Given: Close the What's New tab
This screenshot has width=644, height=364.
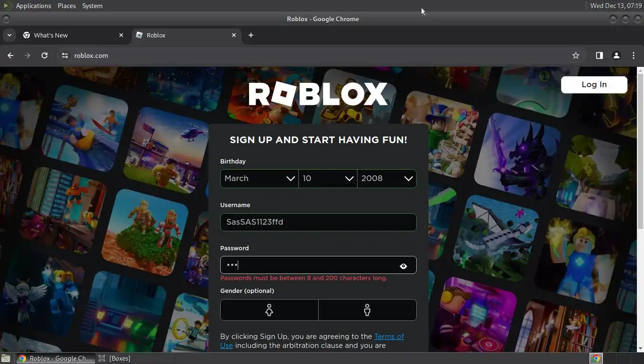Looking at the screenshot, I should 121,35.
